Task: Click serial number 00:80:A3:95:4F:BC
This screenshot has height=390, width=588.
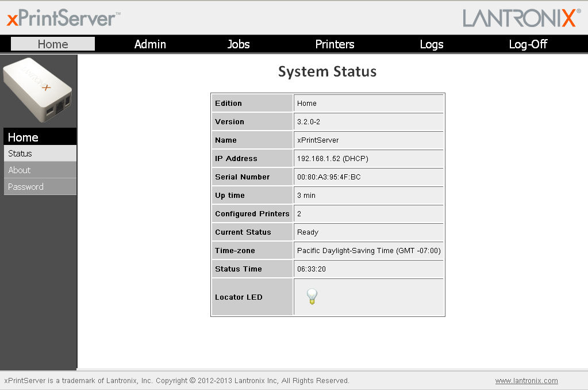Action: 329,177
